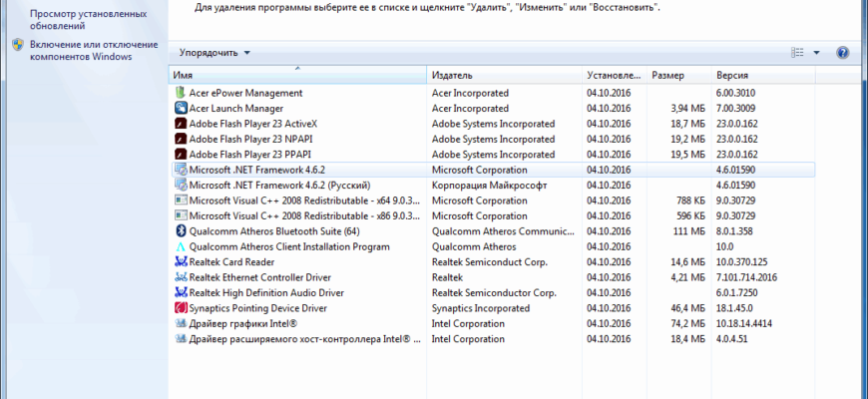Viewport: 868px width, 399px height.
Task: Click the Adobe Flash Player 23 NPAPI icon
Action: click(180, 139)
